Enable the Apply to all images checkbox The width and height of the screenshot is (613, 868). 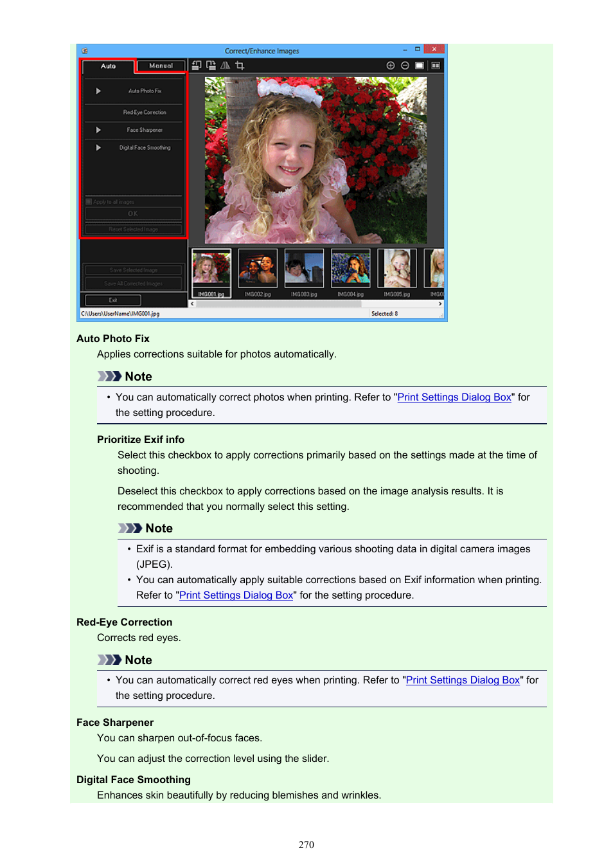coord(89,202)
